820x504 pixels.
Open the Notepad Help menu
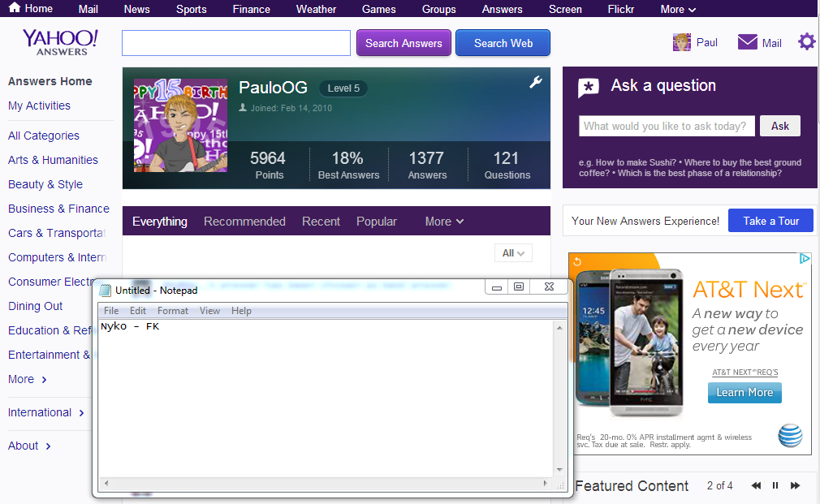(x=241, y=311)
